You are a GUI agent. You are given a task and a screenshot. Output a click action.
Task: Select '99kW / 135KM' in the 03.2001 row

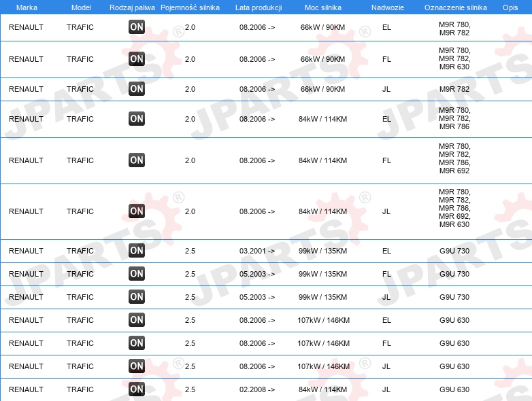point(322,251)
